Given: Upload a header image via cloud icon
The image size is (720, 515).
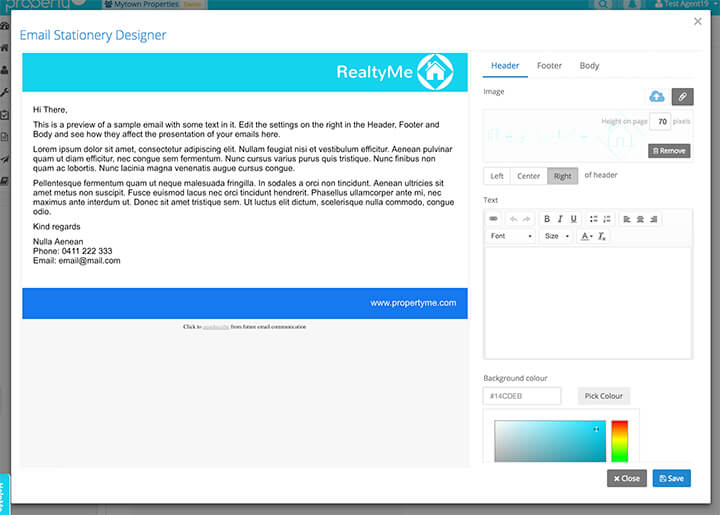Looking at the screenshot, I should click(x=657, y=96).
